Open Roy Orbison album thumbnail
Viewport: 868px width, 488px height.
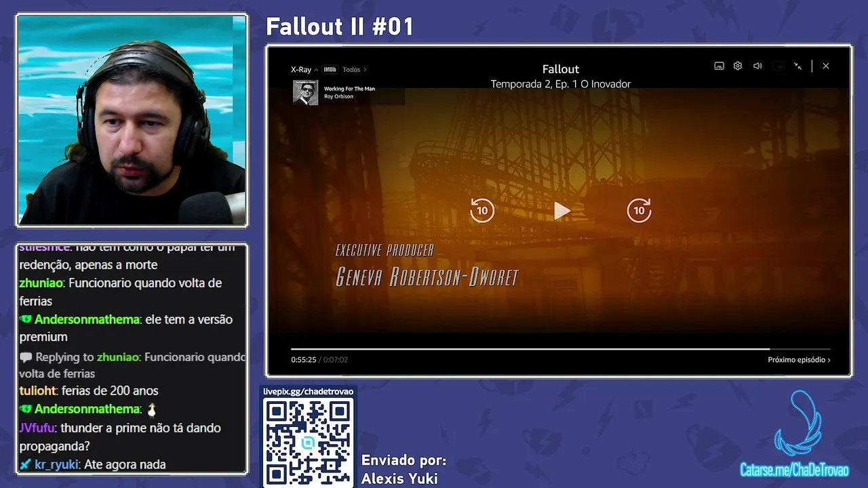coord(305,93)
